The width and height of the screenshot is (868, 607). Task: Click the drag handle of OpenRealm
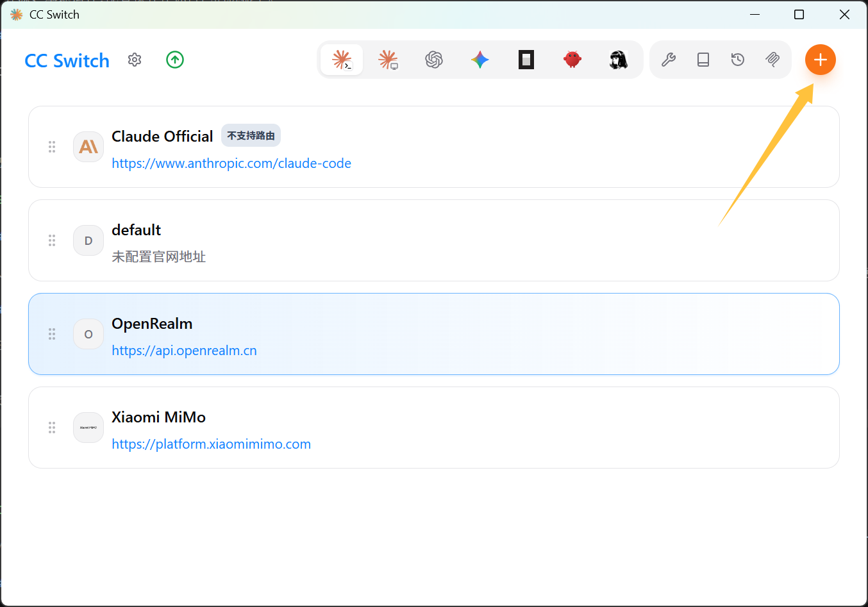(x=52, y=334)
